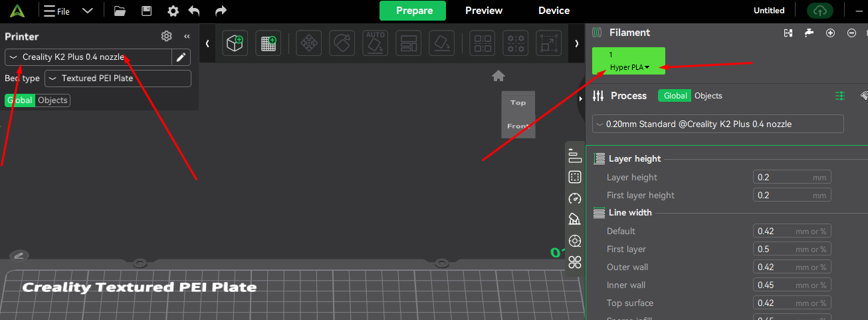Click the First layer height input field
This screenshot has width=868, height=320.
[792, 196]
